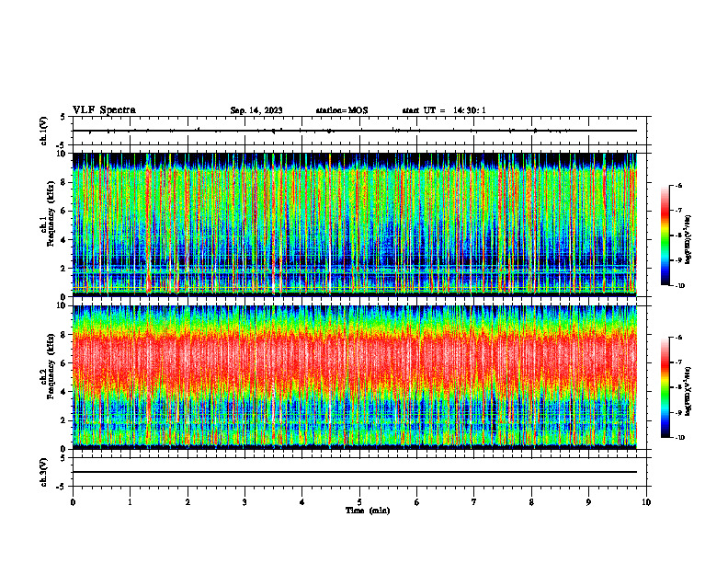728x563 pixels.
Task: Click the 4 kHz tick label of ch.1 spectrogram
Action: coord(64,240)
